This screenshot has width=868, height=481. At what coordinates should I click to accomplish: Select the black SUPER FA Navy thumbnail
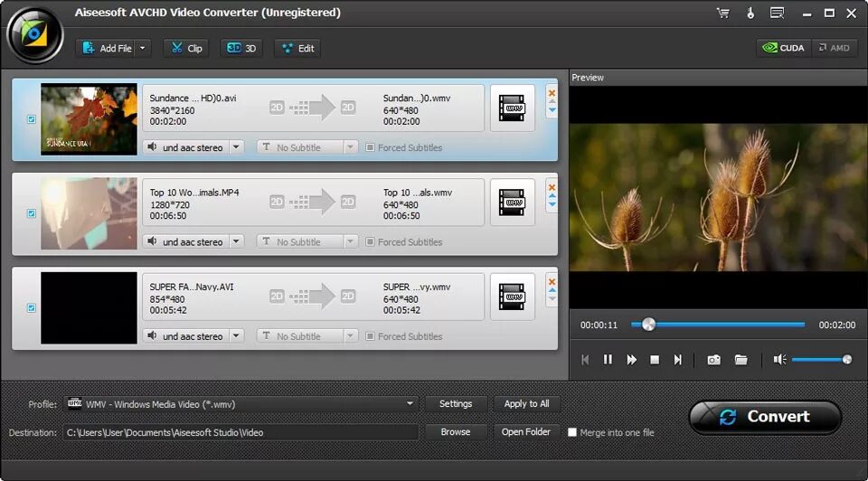coord(89,307)
